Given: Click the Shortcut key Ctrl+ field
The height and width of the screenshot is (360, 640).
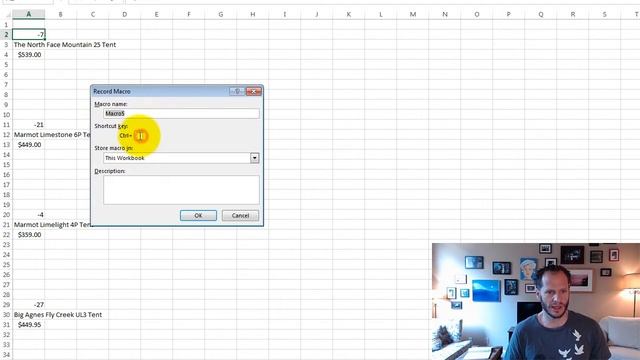Looking at the screenshot, I should [140, 136].
